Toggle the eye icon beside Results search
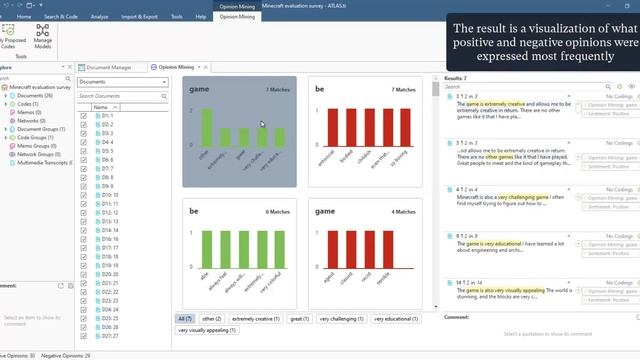Image resolution: width=640 pixels, height=360 pixels. coord(631,87)
